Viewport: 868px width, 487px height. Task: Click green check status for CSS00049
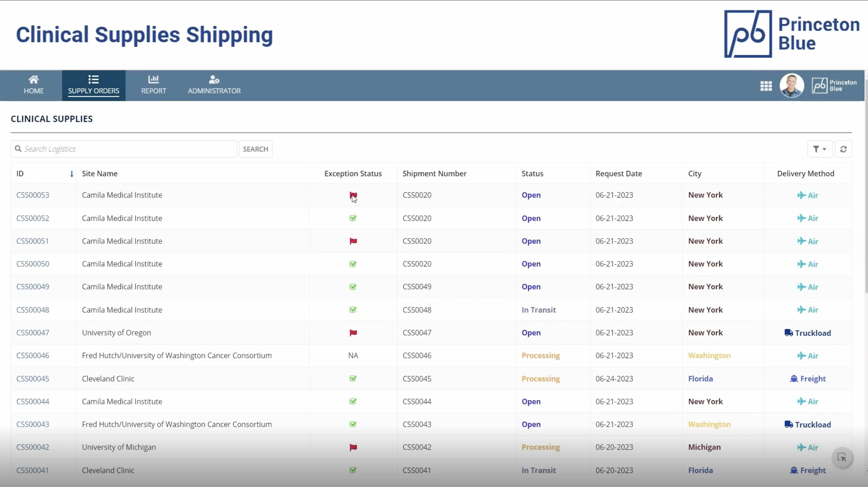point(353,287)
